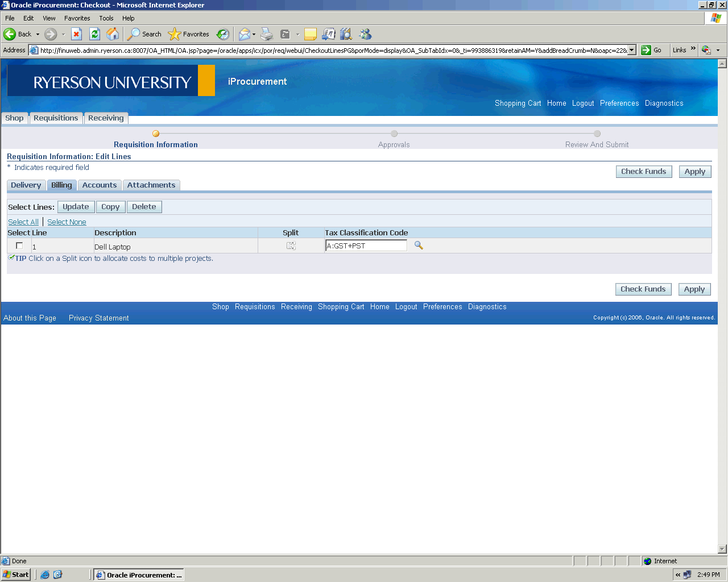Click the Mail icon in browser toolbar

point(244,34)
